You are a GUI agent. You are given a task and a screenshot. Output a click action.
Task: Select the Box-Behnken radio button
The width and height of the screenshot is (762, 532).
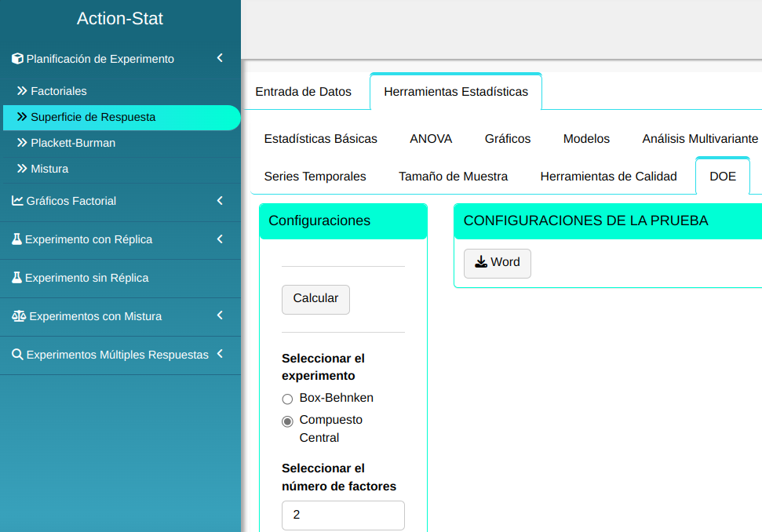coord(287,399)
